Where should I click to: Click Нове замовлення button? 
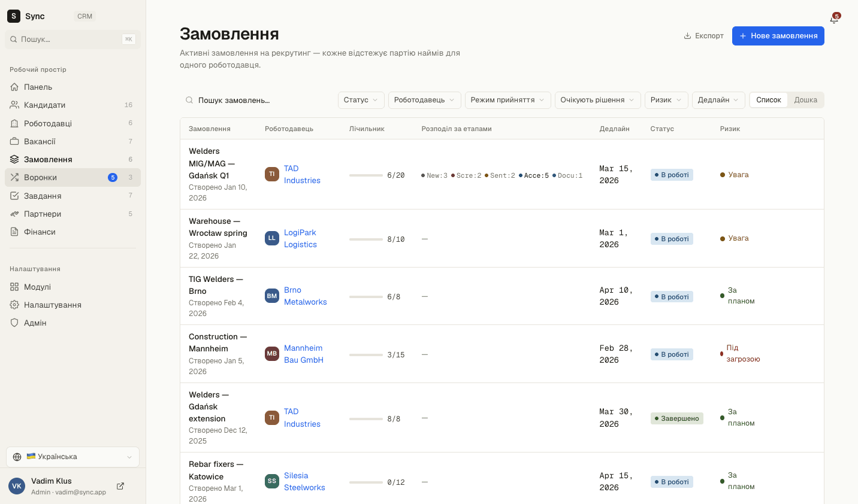point(778,36)
